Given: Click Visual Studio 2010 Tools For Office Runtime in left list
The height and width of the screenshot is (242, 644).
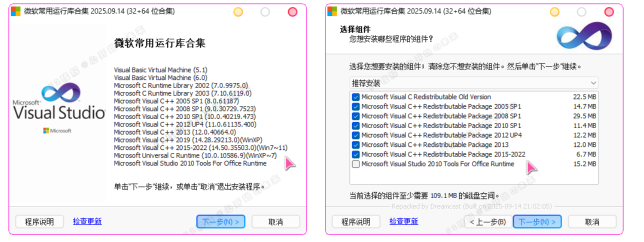Looking at the screenshot, I should [x=190, y=163].
